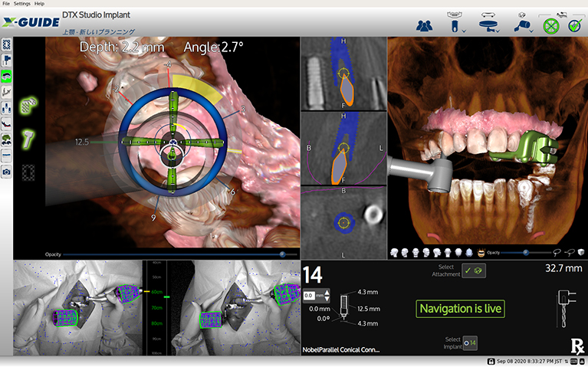Click the Select Attachment button
This screenshot has width=588, height=367.
(x=472, y=270)
